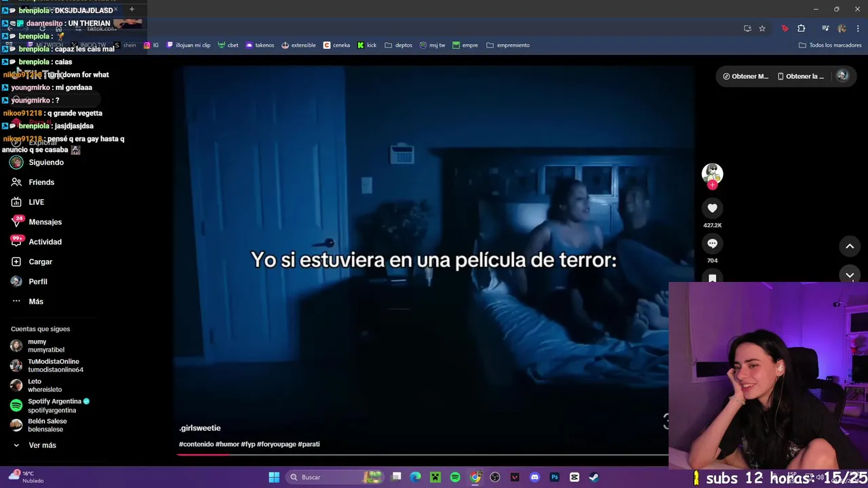Go to next video with down arrow

[850, 274]
